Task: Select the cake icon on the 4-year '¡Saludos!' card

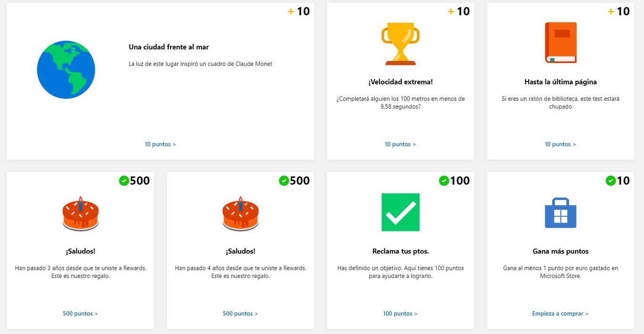Action: click(240, 213)
